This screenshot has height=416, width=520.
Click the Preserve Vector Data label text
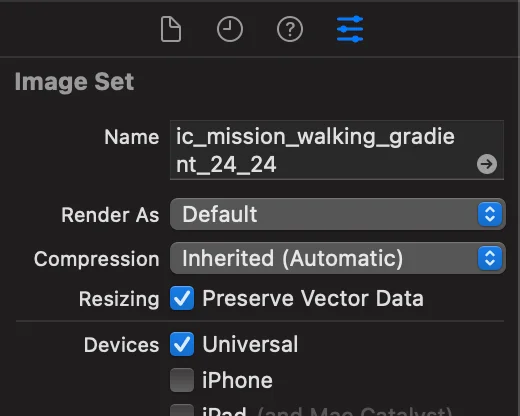point(313,298)
